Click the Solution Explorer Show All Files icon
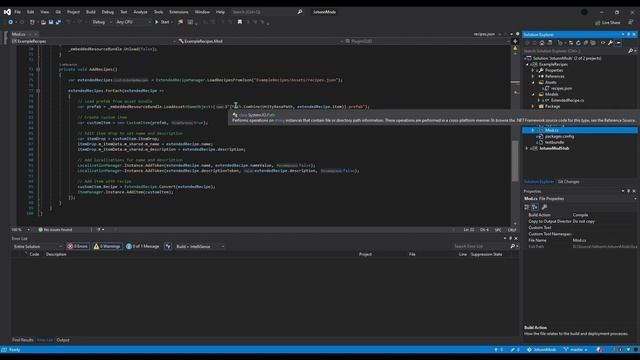 (x=593, y=43)
